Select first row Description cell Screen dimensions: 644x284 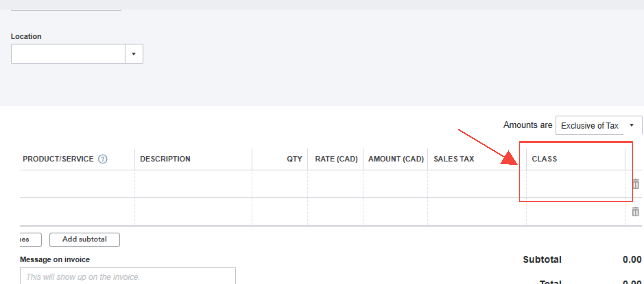[193, 184]
